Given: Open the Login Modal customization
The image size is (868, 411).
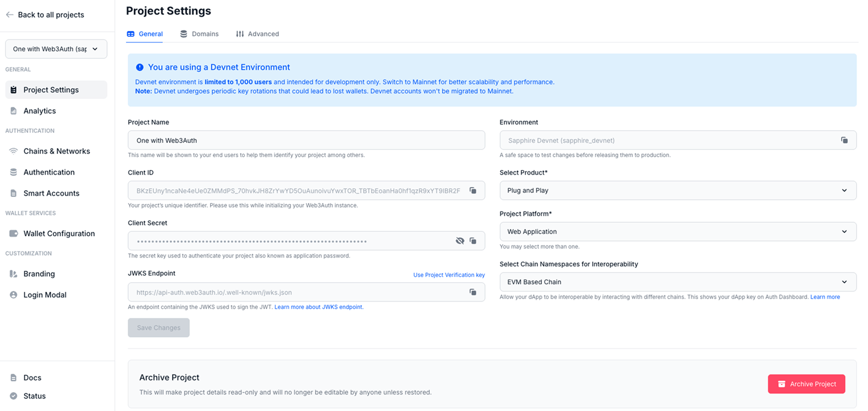Looking at the screenshot, I should (45, 294).
